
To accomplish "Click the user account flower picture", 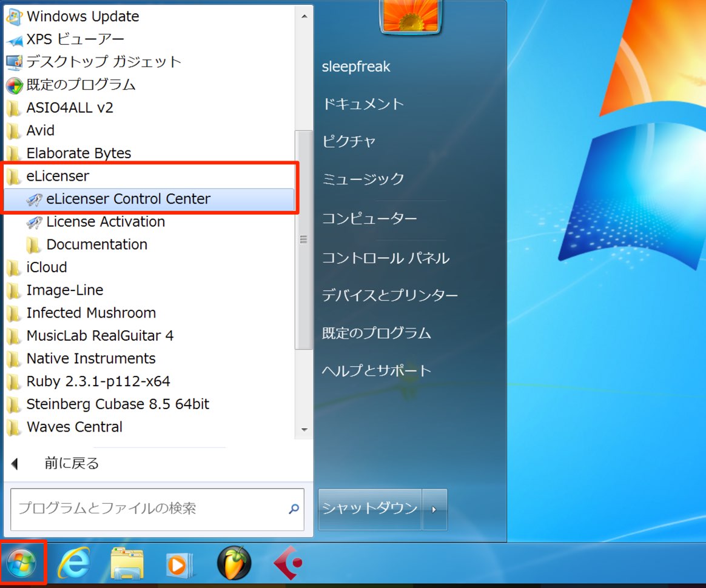I will click(x=411, y=16).
